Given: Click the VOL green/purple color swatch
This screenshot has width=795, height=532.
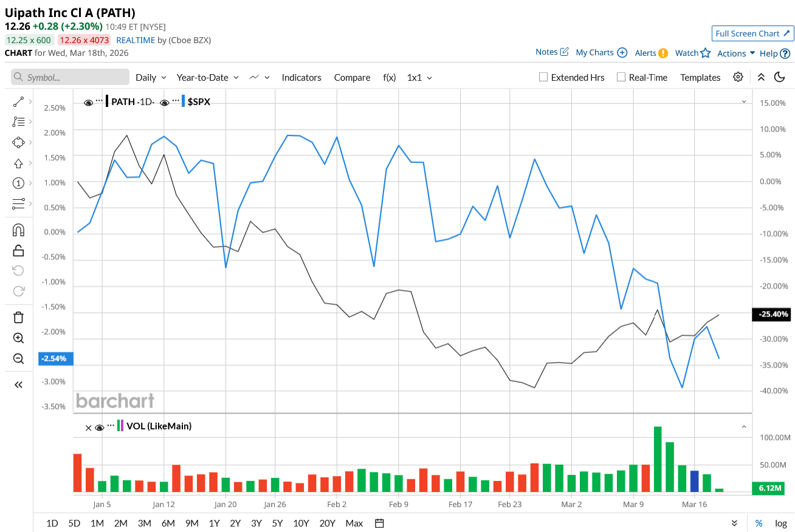Looking at the screenshot, I should pos(120,426).
